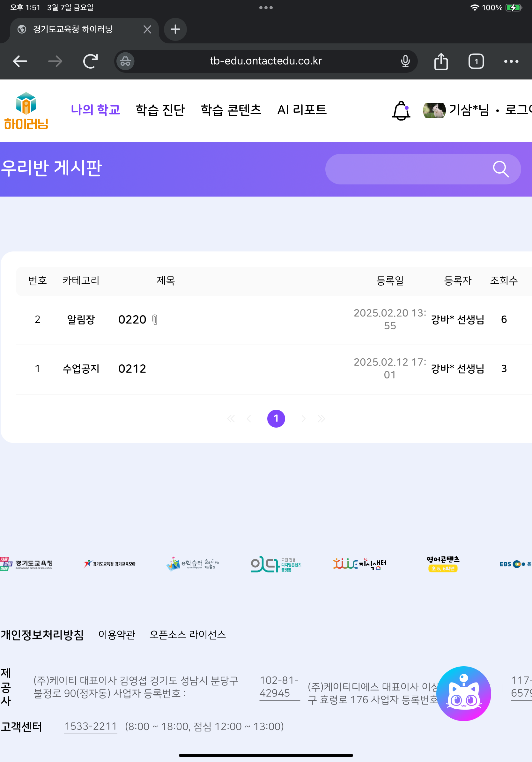532x762 pixels.
Task: Open a new browser tab
Action: click(175, 30)
